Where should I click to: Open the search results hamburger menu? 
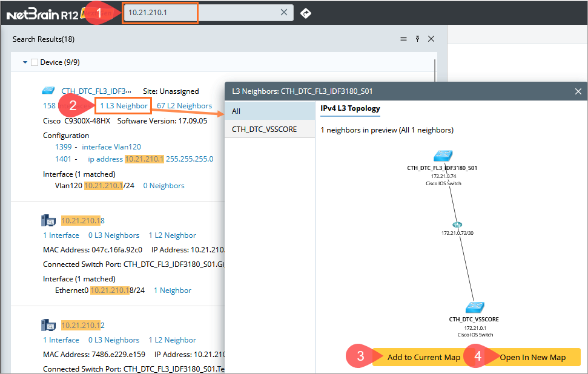403,39
